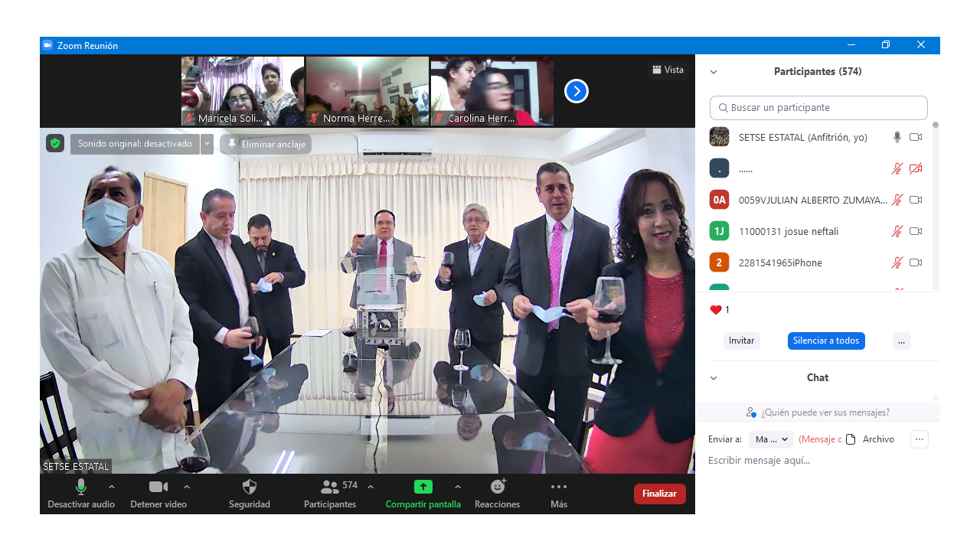Select 2281541965iPhone participant name

[780, 262]
